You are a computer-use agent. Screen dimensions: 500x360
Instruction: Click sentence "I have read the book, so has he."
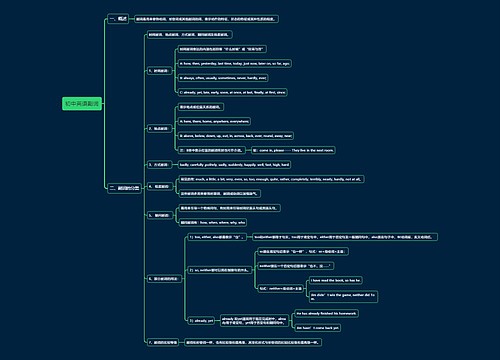tap(336, 280)
